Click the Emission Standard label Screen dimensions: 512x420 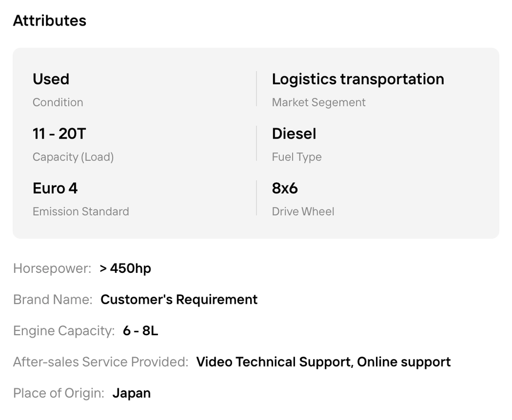click(x=81, y=212)
